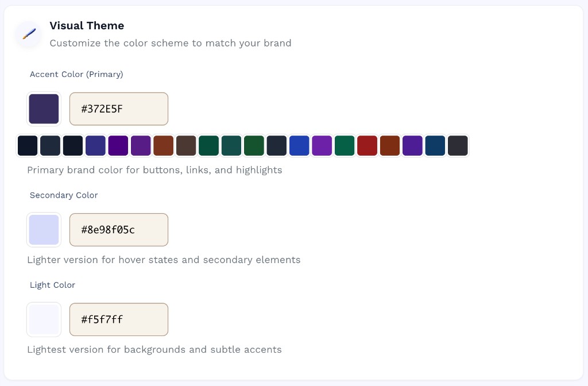Pick the deep purple preset right of indigo

tap(118, 145)
